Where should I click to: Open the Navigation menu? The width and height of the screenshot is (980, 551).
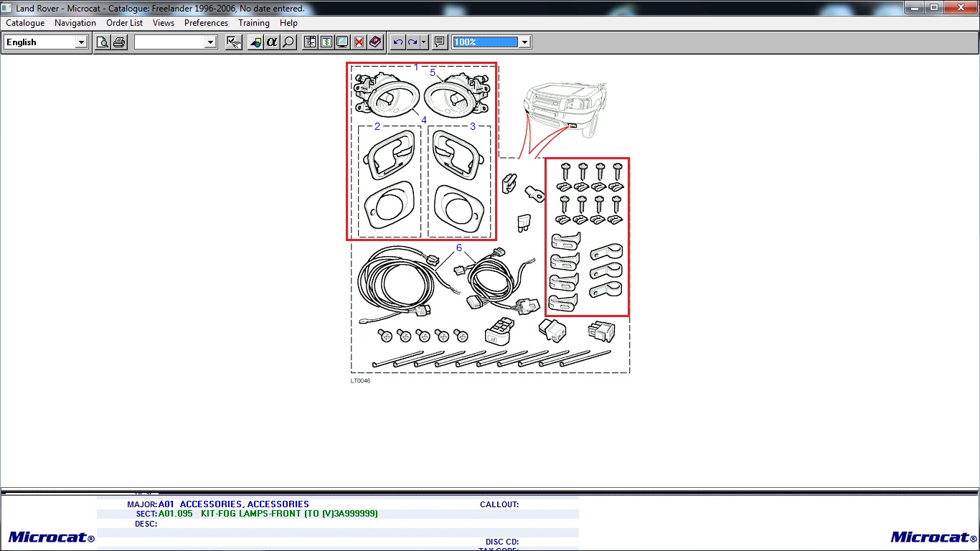[75, 23]
